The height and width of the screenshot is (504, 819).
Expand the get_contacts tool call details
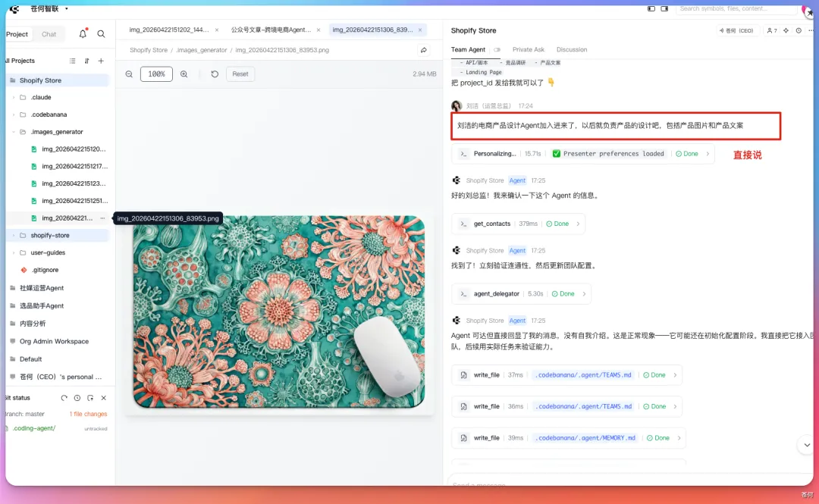click(x=578, y=224)
